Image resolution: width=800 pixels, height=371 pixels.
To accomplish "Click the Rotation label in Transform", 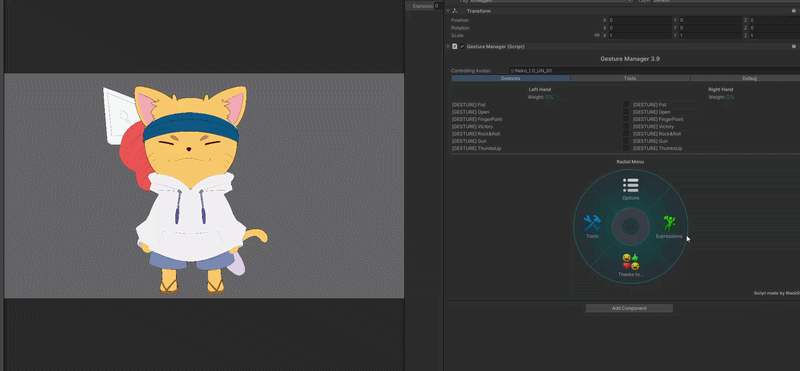I will pyautogui.click(x=460, y=28).
